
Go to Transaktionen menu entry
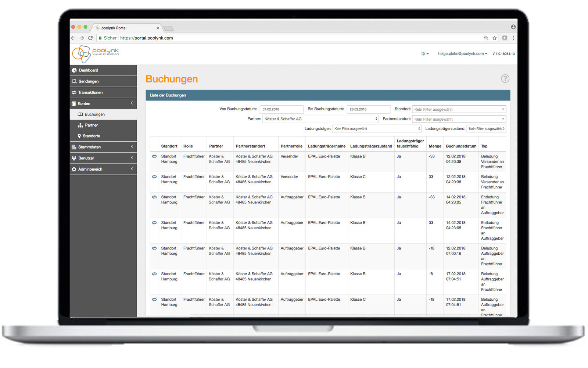tap(103, 92)
